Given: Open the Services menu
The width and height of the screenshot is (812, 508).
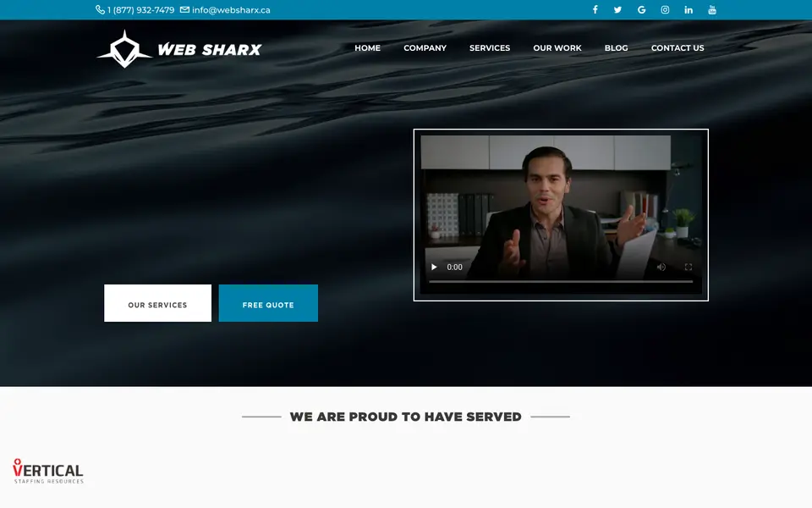Looking at the screenshot, I should [x=490, y=47].
